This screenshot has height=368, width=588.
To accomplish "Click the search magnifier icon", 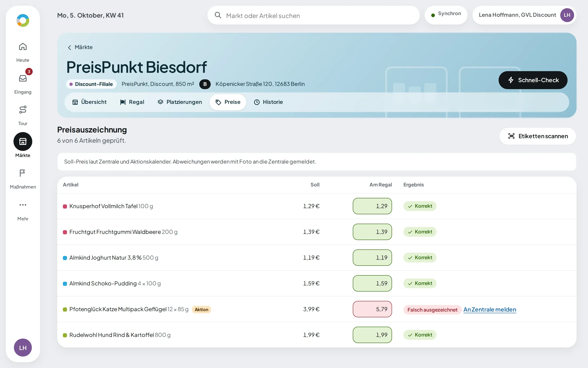I will (x=218, y=15).
